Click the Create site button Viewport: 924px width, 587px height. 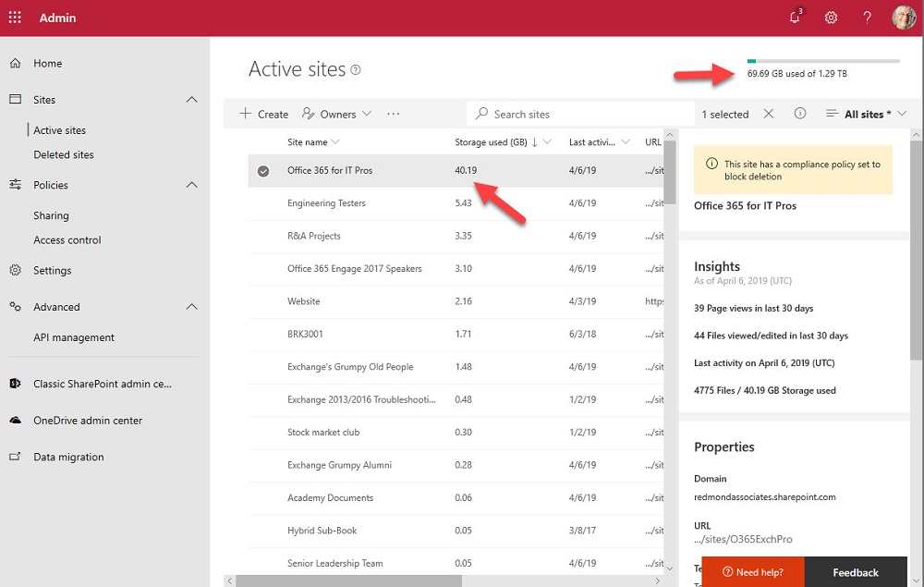tap(264, 114)
